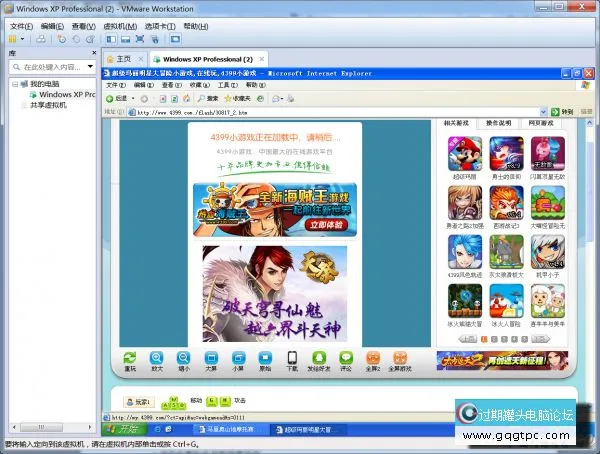
Task: Select the 相关游戏 tab
Action: [456, 123]
